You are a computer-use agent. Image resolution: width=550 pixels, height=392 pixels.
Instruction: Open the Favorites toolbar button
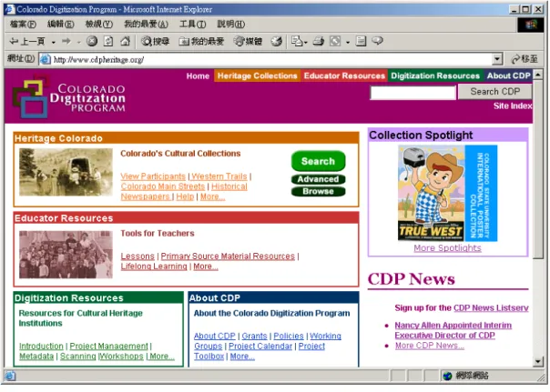201,41
